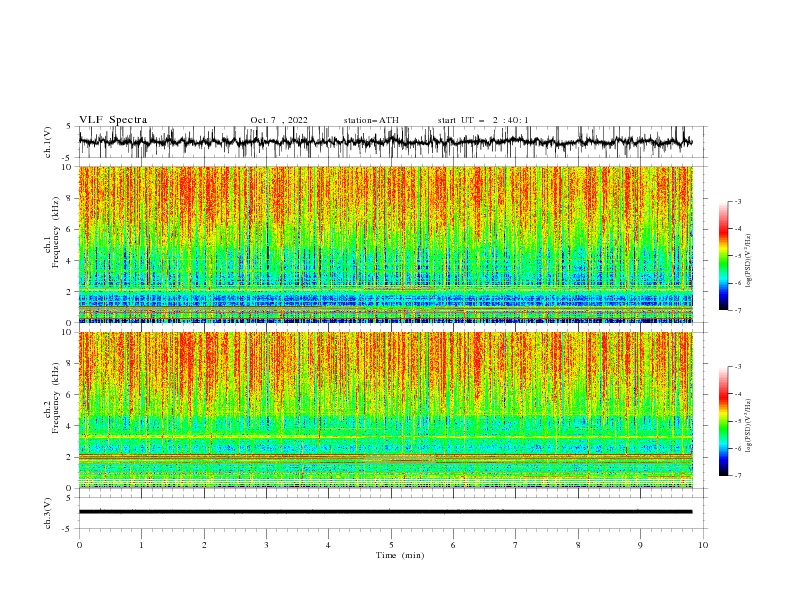The height and width of the screenshot is (612, 792).
Task: Click the "6" tick on the time axis
Action: [x=453, y=545]
